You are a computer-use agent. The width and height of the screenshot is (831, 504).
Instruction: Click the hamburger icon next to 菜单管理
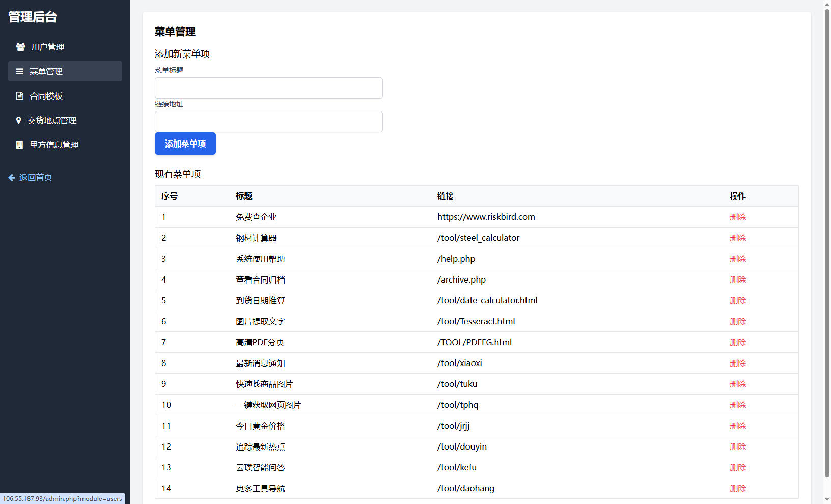tap(20, 71)
